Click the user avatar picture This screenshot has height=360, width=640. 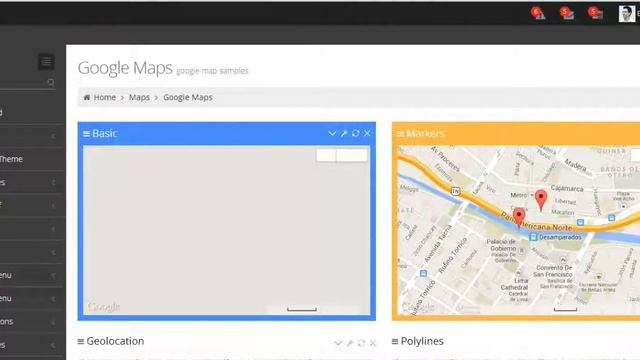[x=627, y=13]
